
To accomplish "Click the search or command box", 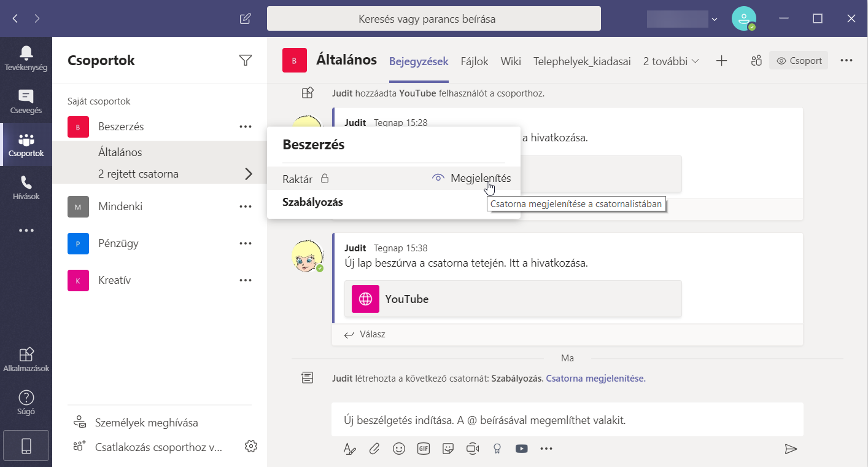I will pos(433,18).
